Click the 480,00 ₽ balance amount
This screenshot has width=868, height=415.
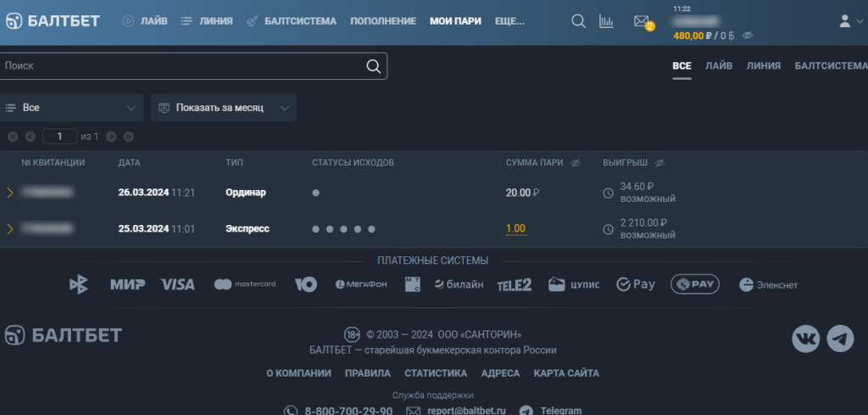click(x=692, y=36)
